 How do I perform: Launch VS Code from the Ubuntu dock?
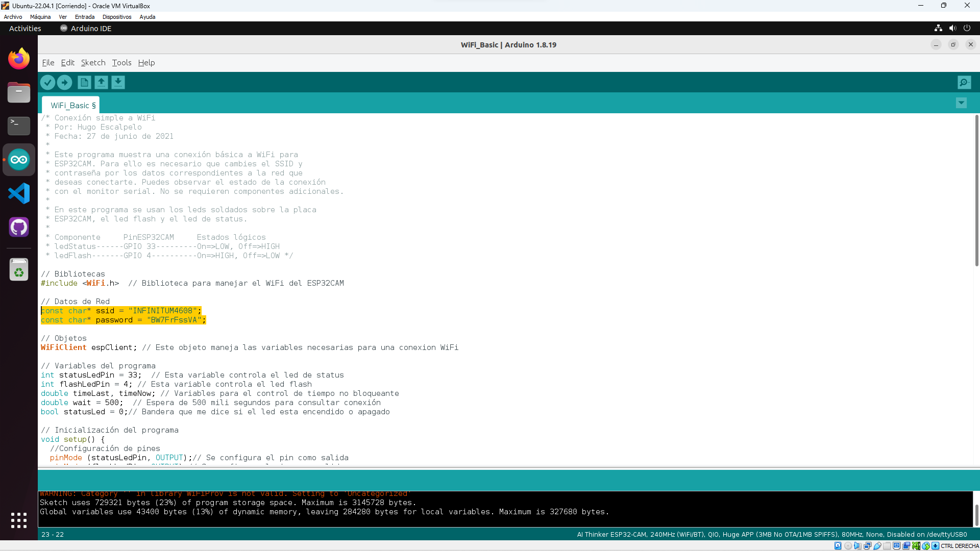18,193
